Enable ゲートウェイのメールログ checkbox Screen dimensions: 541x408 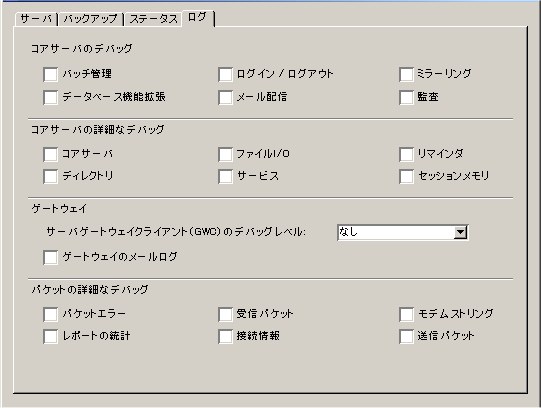pos(50,257)
